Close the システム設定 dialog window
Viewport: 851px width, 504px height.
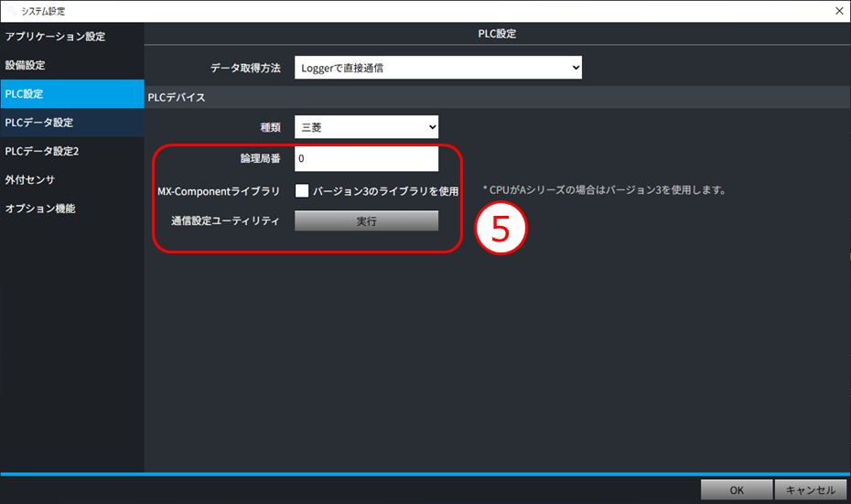[x=837, y=11]
